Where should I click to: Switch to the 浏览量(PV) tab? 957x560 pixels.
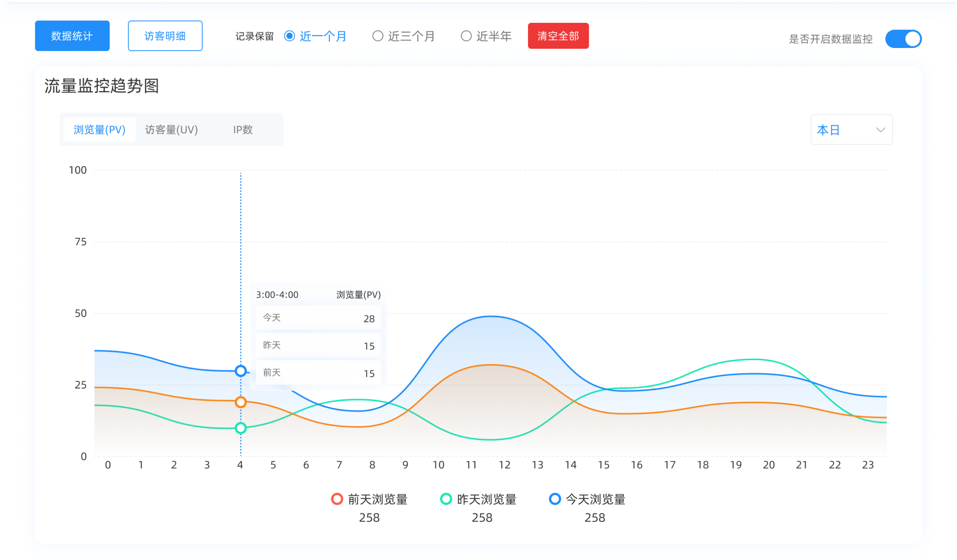tap(99, 130)
